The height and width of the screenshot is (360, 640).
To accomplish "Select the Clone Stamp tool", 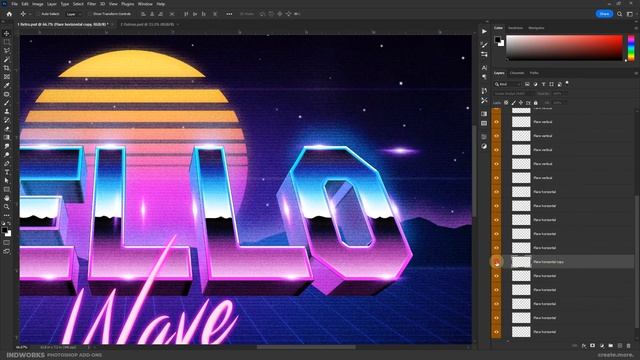I will [x=7, y=111].
